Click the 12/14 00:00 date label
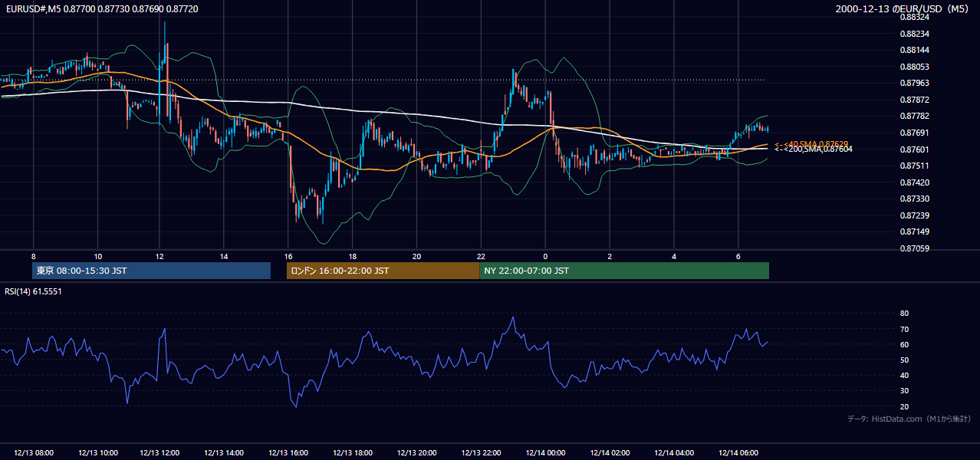The width and height of the screenshot is (980, 460). tap(545, 453)
